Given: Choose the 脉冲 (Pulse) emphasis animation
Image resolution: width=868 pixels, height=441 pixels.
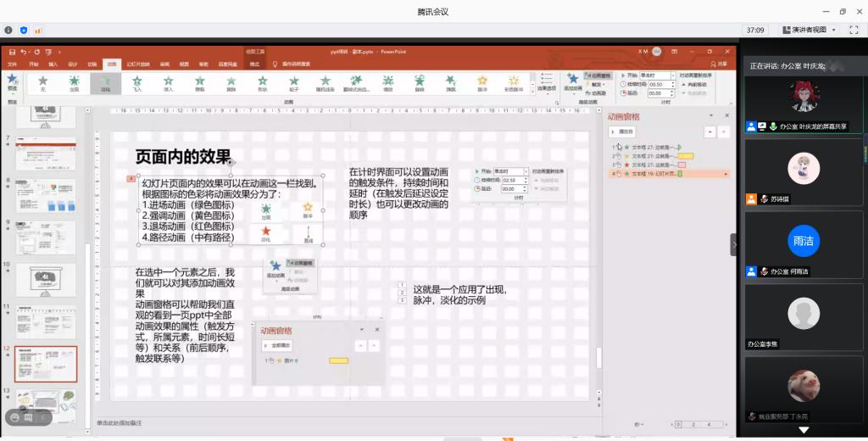Looking at the screenshot, I should (482, 82).
